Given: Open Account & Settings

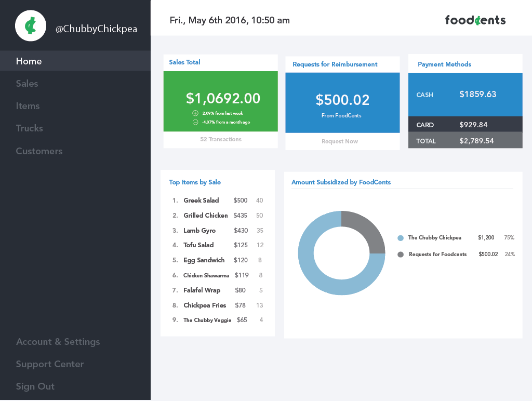Looking at the screenshot, I should [58, 342].
